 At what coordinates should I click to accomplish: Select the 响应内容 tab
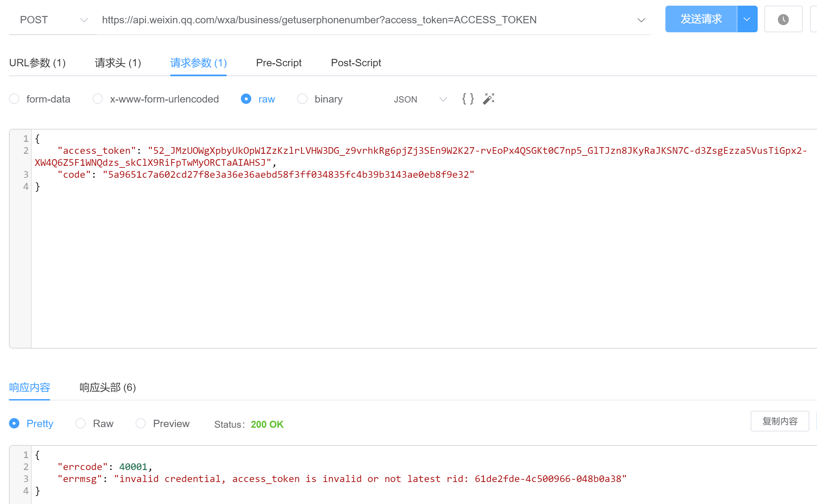pos(29,387)
